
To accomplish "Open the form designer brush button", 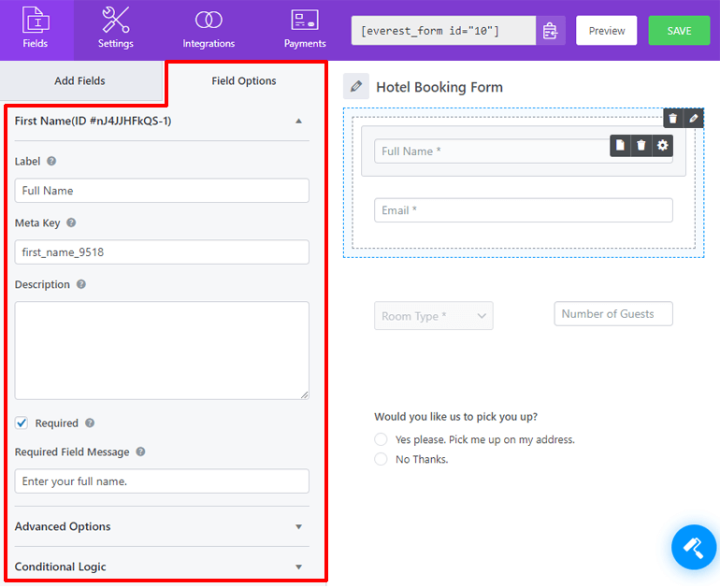I will tap(694, 547).
